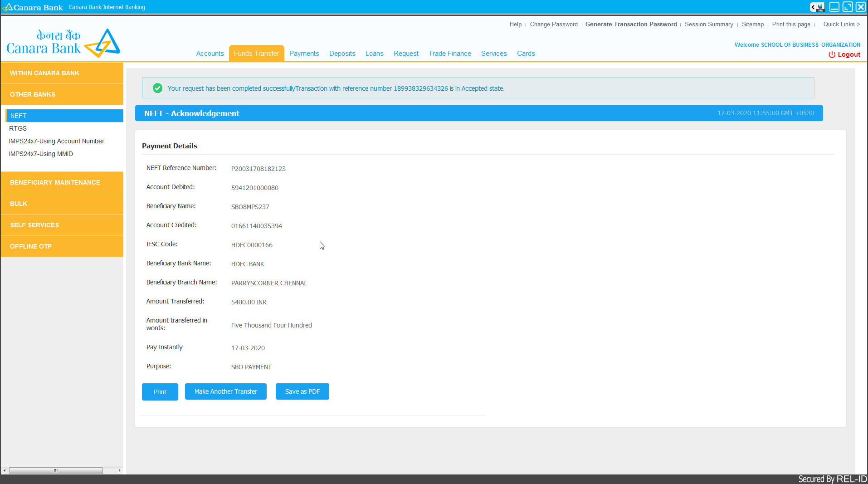Open the Payments tab
Image resolution: width=868 pixels, height=484 pixels.
tap(304, 54)
